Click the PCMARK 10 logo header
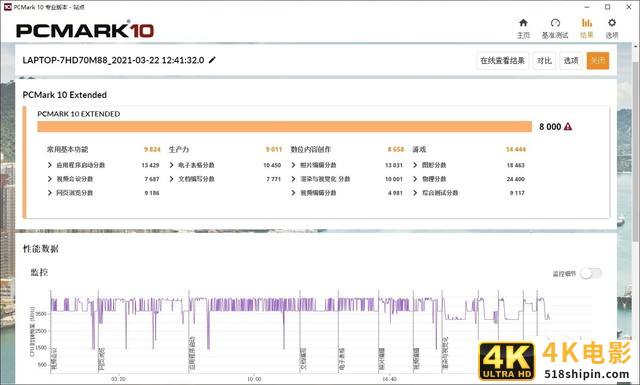 click(85, 31)
